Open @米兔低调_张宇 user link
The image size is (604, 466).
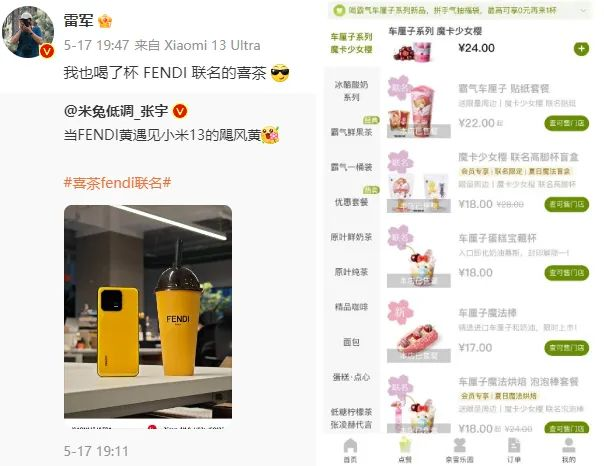coord(116,111)
